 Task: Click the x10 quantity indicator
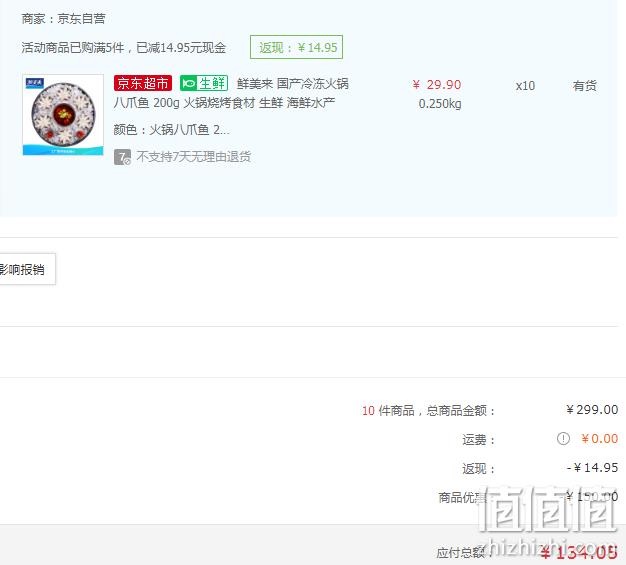(x=525, y=86)
